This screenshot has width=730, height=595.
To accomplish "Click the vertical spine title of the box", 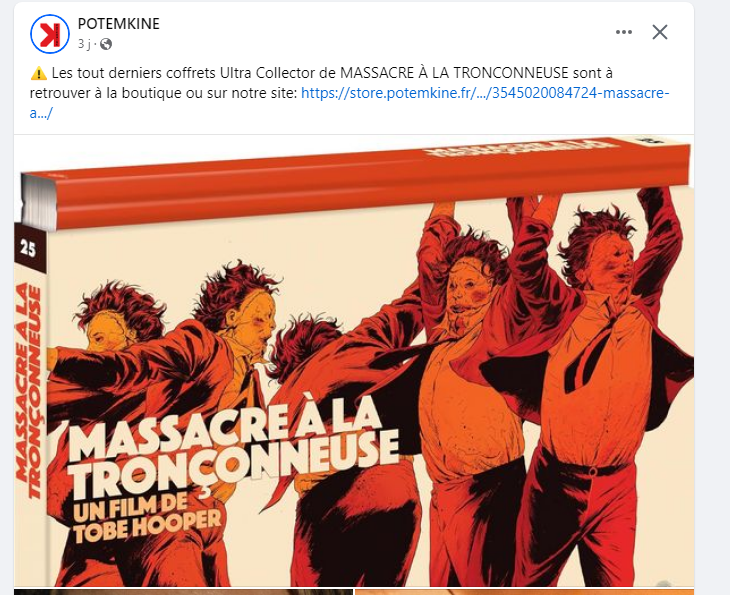I will tap(28, 391).
